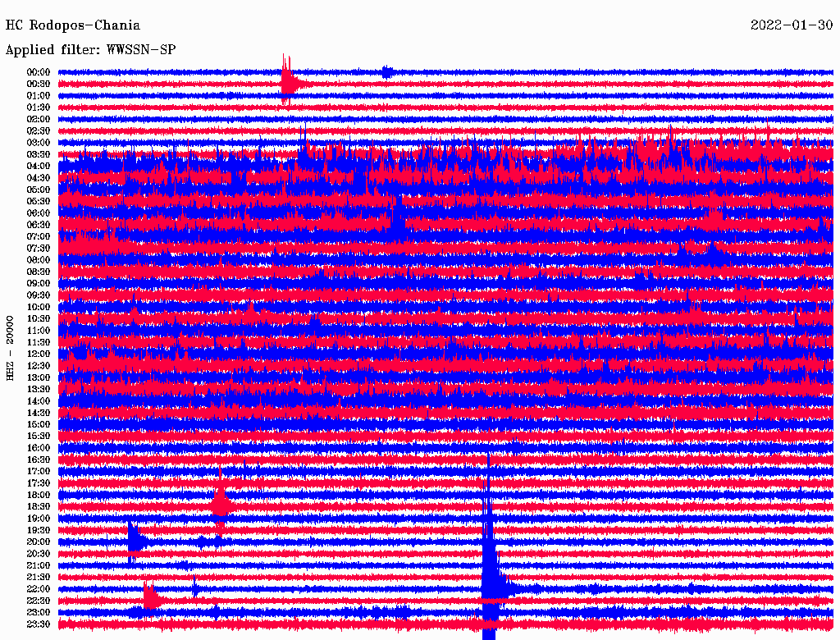Select the 00:30 time label
Viewport: 840px width, 640px height.
[38, 85]
